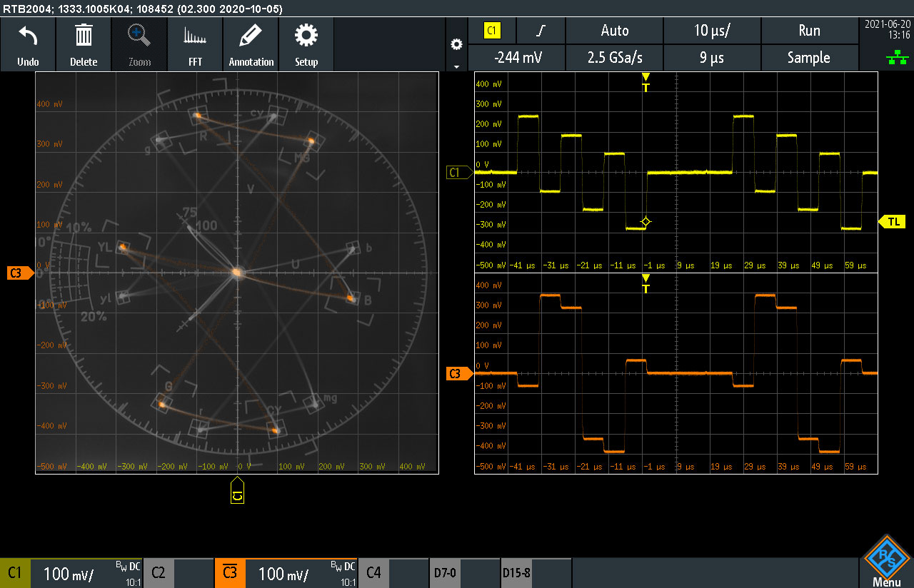Screen dimensions: 914x588
Task: Activate the Zoom magnifier tool
Action: point(139,44)
